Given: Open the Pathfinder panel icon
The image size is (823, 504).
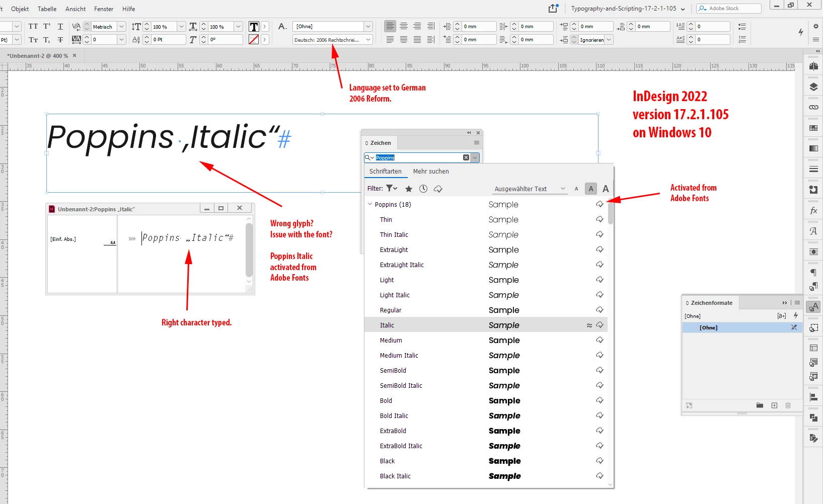Looking at the screenshot, I should [813, 417].
